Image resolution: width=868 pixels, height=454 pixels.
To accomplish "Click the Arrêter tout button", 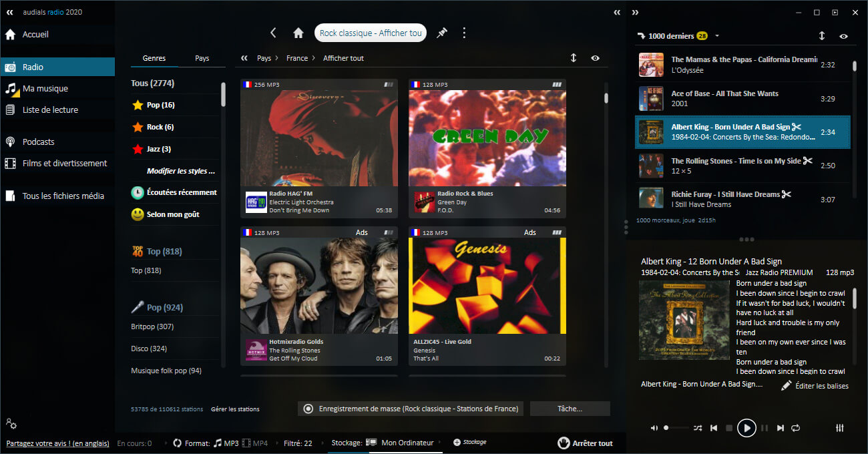I will pyautogui.click(x=585, y=443).
